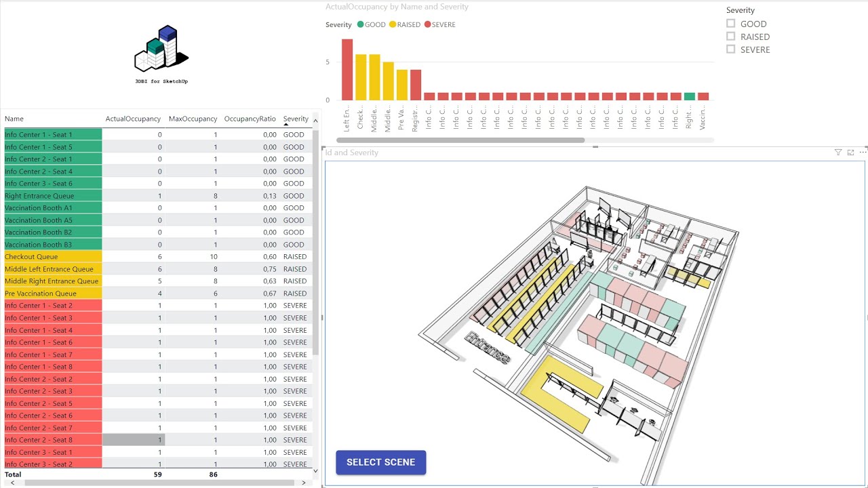Click the focus mode icon on 3D visual
The image size is (868, 488).
point(850,152)
